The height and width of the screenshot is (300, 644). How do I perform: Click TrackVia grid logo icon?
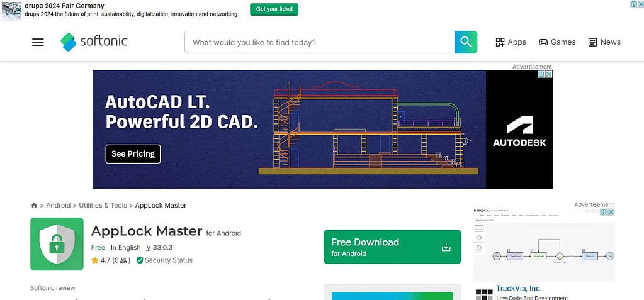484,294
